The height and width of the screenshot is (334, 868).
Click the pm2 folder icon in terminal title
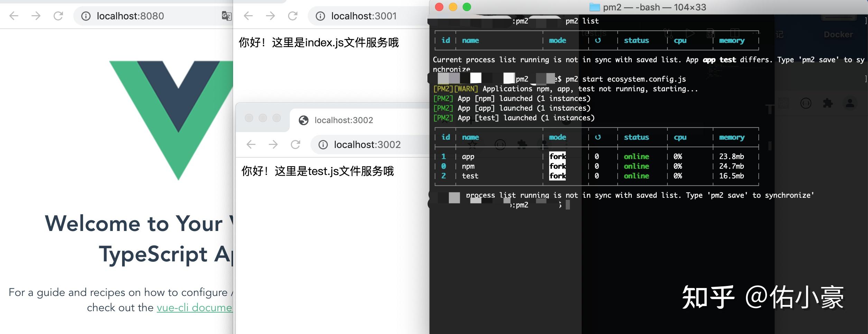coord(594,7)
